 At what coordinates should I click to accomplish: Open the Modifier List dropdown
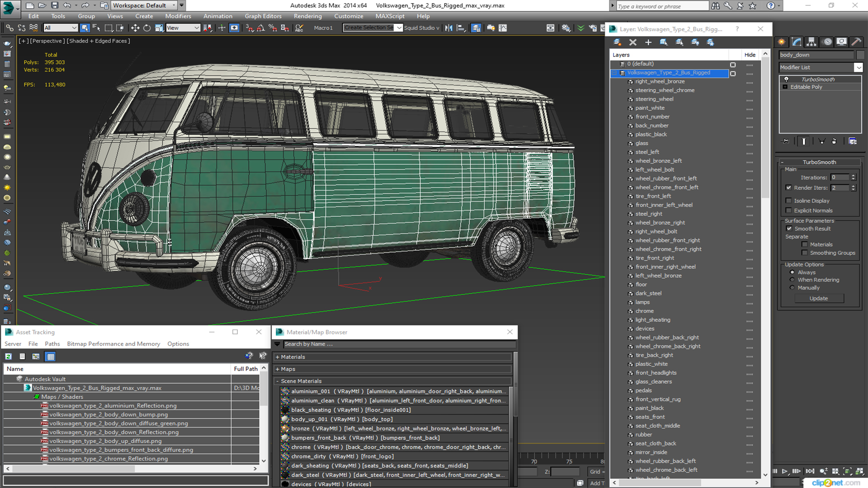858,67
